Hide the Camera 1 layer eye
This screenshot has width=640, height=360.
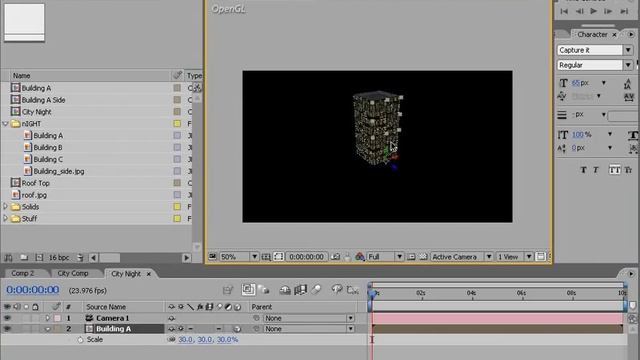(7, 318)
